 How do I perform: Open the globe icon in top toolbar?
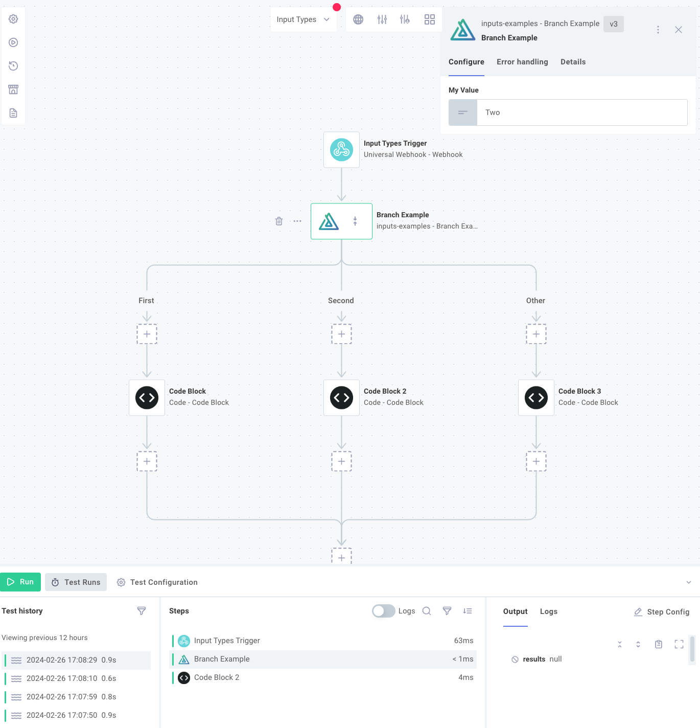click(358, 19)
